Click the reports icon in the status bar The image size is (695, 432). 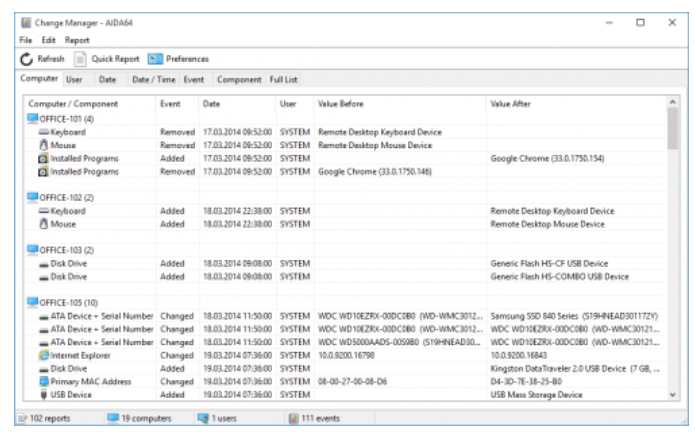22,418
